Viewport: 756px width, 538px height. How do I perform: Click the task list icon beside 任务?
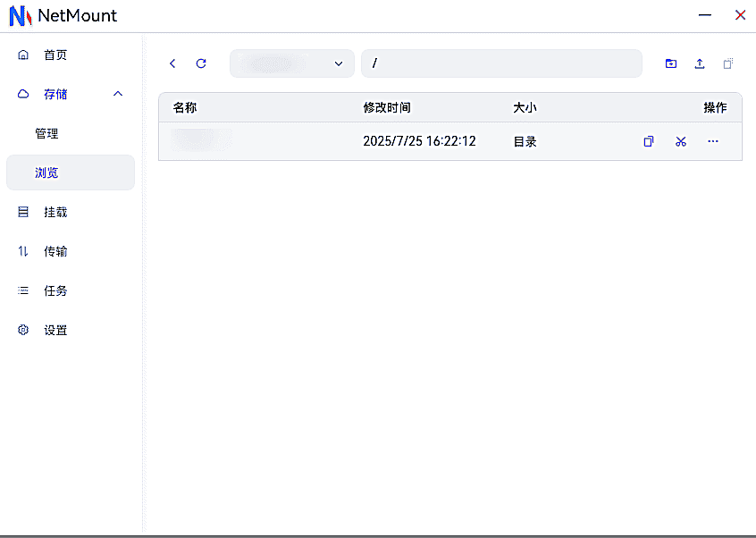23,290
